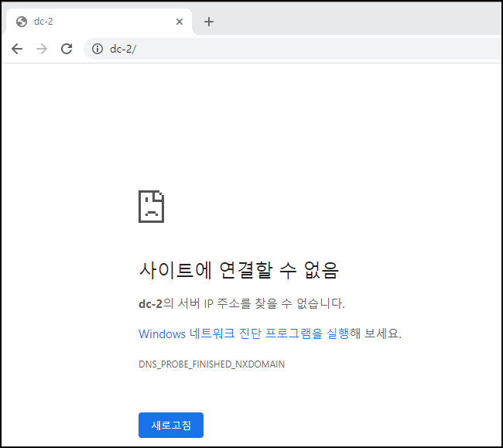
Task: Go back to the previous page
Action: [17, 49]
